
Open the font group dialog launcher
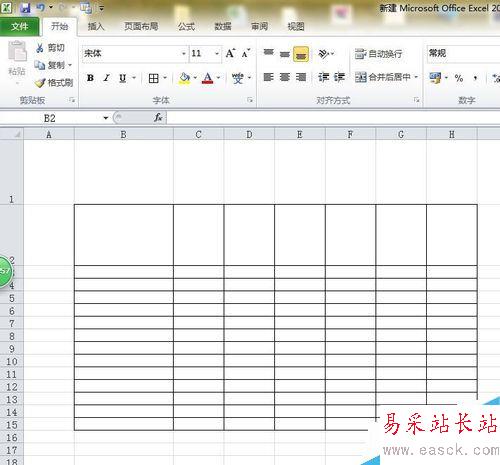point(250,100)
